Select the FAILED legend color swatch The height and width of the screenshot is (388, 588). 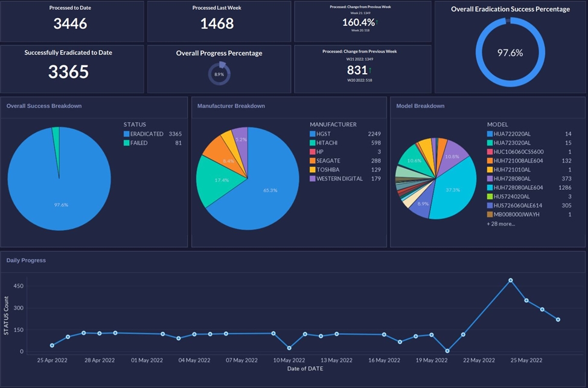[x=126, y=143]
